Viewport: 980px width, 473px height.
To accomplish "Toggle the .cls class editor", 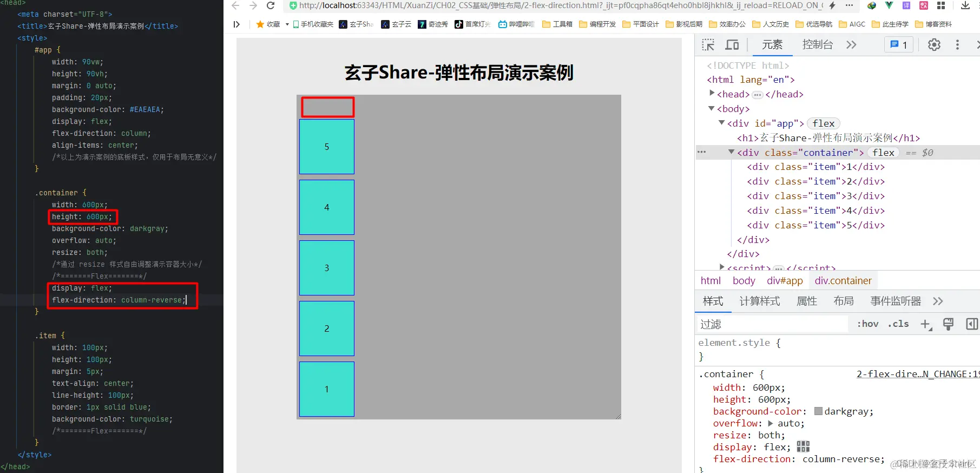I will (898, 324).
